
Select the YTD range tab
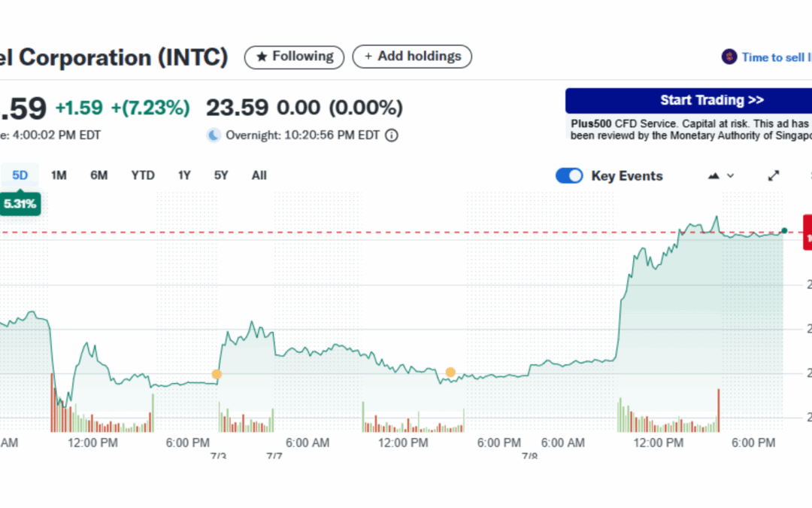click(x=142, y=175)
